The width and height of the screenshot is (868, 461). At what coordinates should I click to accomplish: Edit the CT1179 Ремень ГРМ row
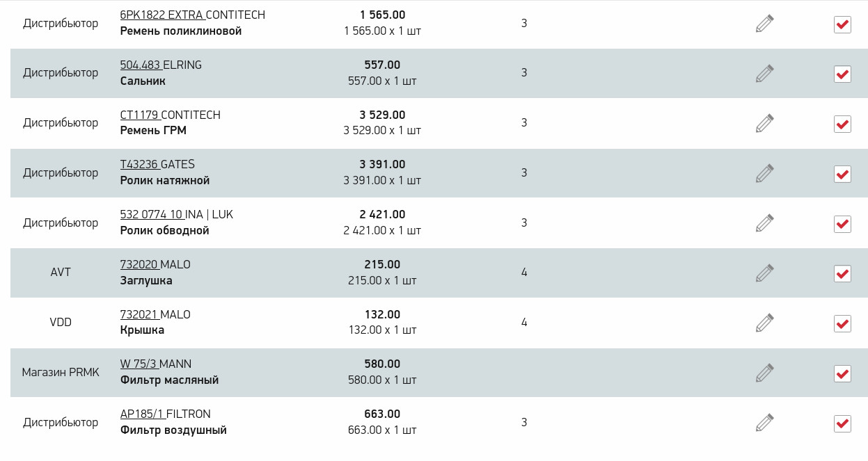(764, 123)
